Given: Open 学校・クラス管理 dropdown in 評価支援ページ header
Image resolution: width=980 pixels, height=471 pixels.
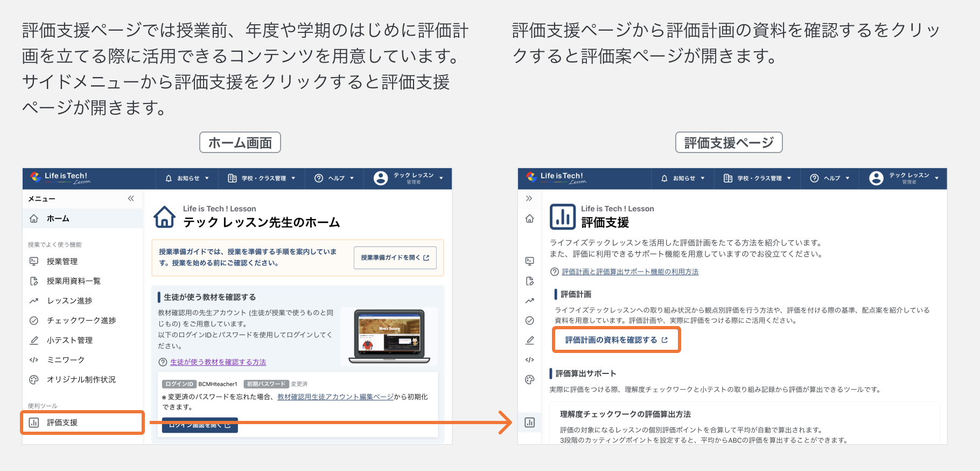Looking at the screenshot, I should (758, 178).
